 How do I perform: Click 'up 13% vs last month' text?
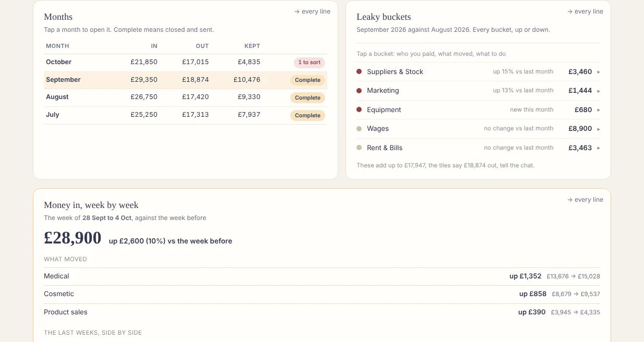tap(523, 90)
